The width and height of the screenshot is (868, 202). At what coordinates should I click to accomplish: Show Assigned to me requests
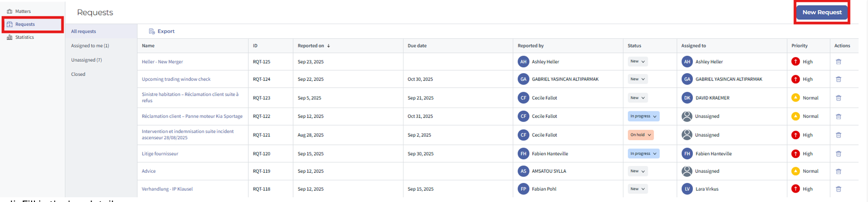90,46
